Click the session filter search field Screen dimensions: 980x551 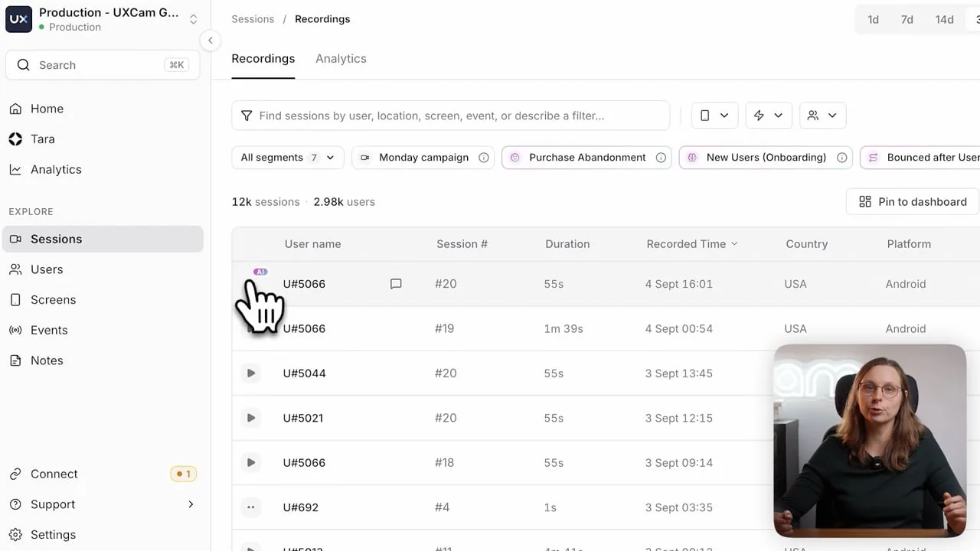[451, 116]
